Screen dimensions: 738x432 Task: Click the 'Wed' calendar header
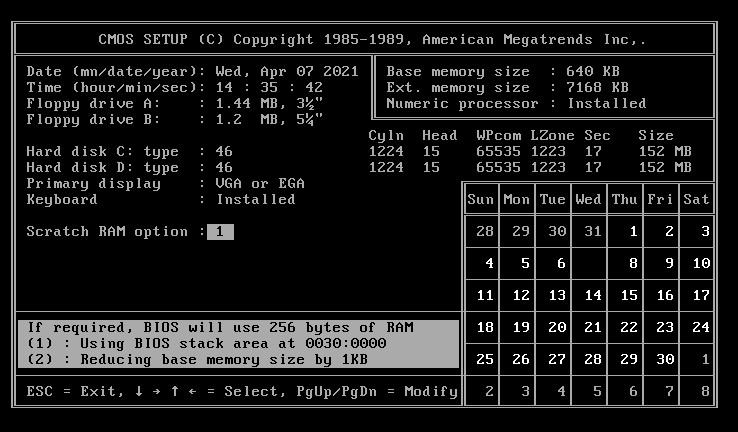(x=588, y=200)
